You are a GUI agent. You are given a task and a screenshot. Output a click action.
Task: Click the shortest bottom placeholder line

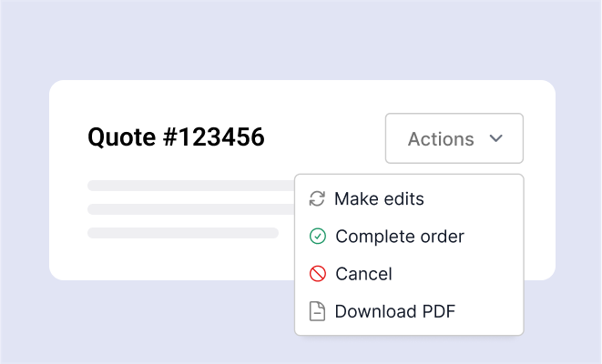click(182, 233)
